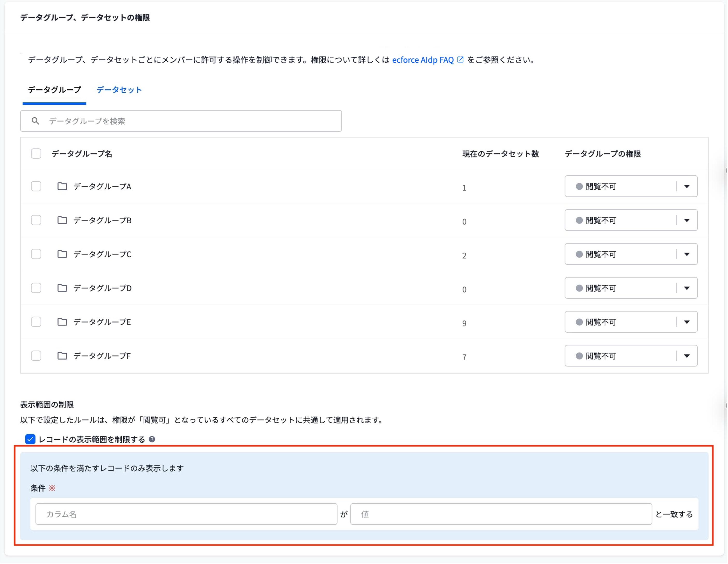Image resolution: width=728 pixels, height=564 pixels.
Task: Click the 表示範囲の制限 section heading
Action: 47,404
